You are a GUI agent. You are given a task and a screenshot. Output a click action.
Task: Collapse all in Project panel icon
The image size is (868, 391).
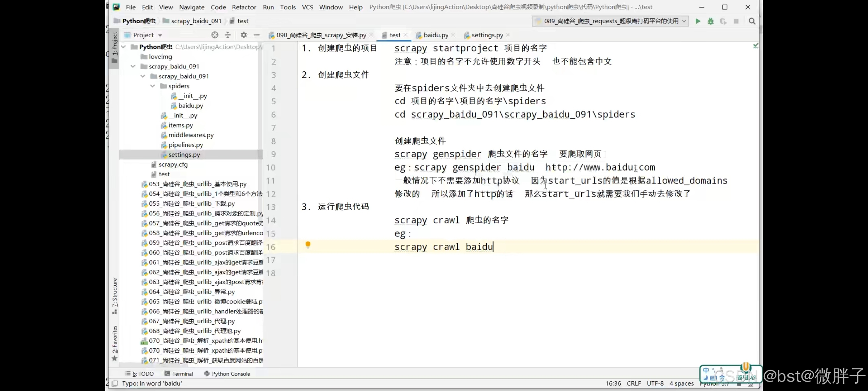pos(228,35)
